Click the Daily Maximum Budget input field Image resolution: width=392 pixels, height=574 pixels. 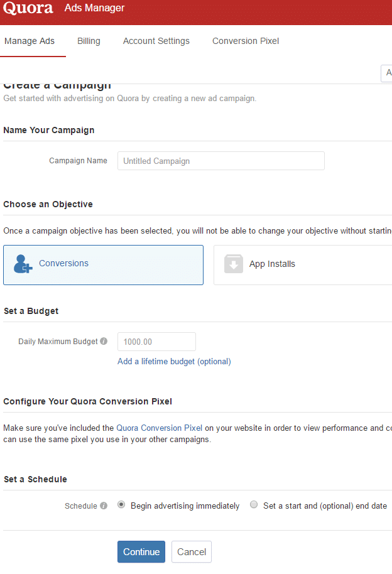[156, 341]
